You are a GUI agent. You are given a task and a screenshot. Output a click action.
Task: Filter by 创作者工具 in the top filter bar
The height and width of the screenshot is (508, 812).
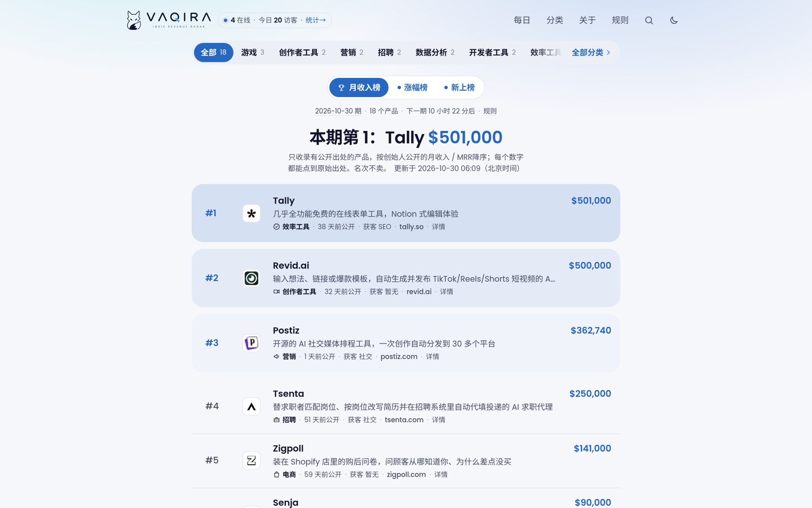302,52
